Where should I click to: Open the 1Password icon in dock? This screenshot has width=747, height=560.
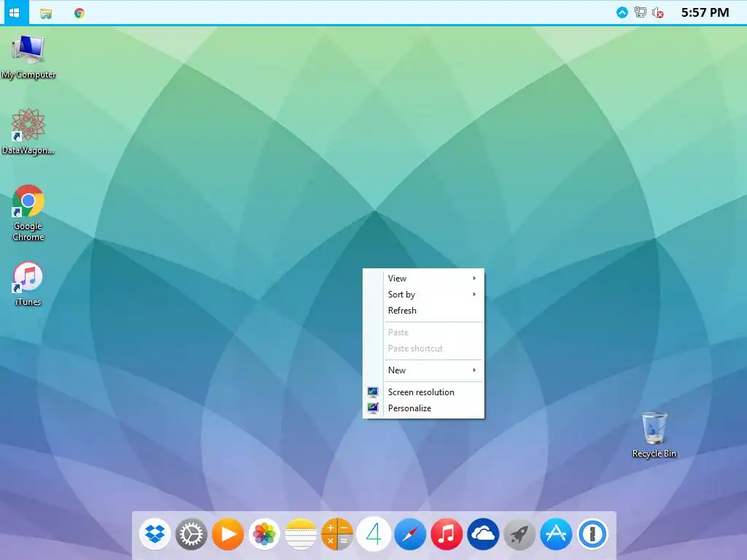(592, 534)
